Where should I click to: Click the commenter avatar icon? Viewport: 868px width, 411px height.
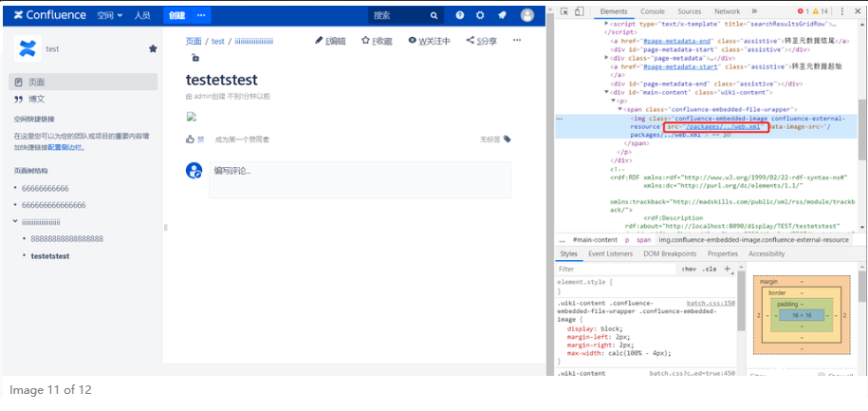click(194, 170)
